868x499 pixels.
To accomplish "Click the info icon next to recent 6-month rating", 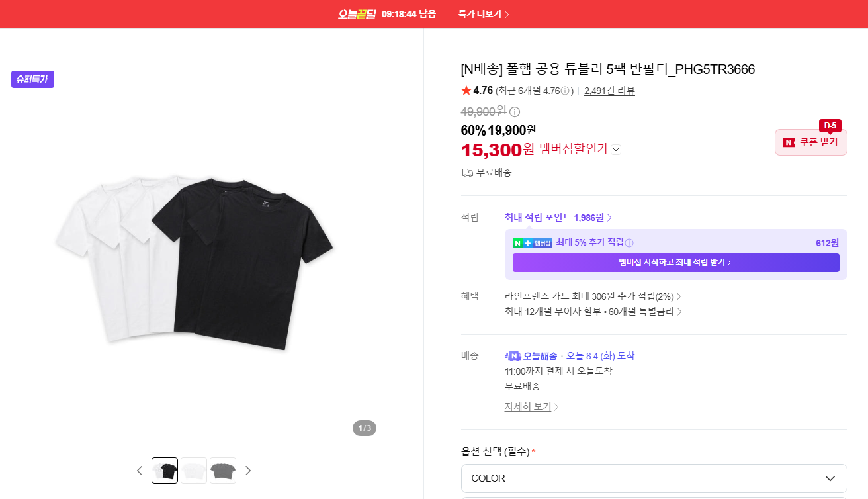I will (565, 91).
